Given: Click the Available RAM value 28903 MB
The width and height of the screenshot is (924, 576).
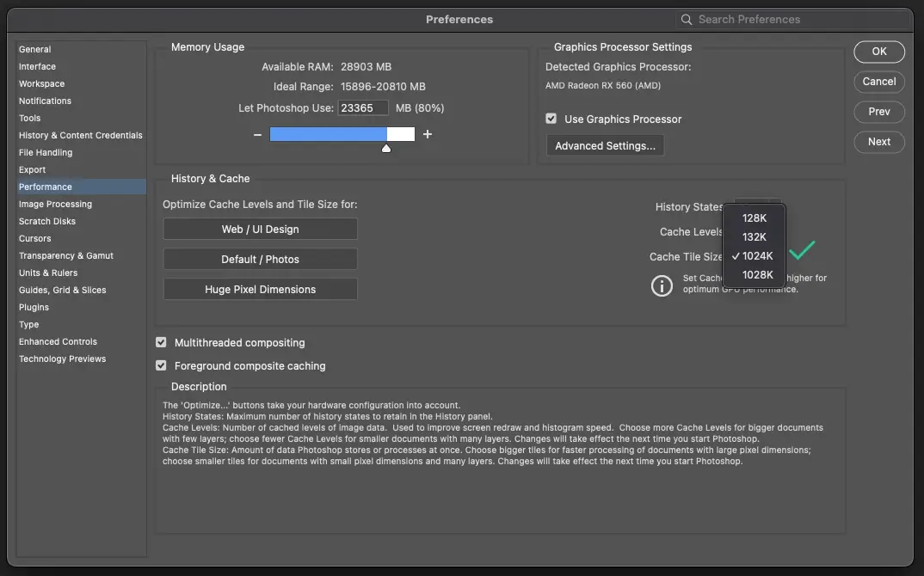Looking at the screenshot, I should tap(366, 66).
